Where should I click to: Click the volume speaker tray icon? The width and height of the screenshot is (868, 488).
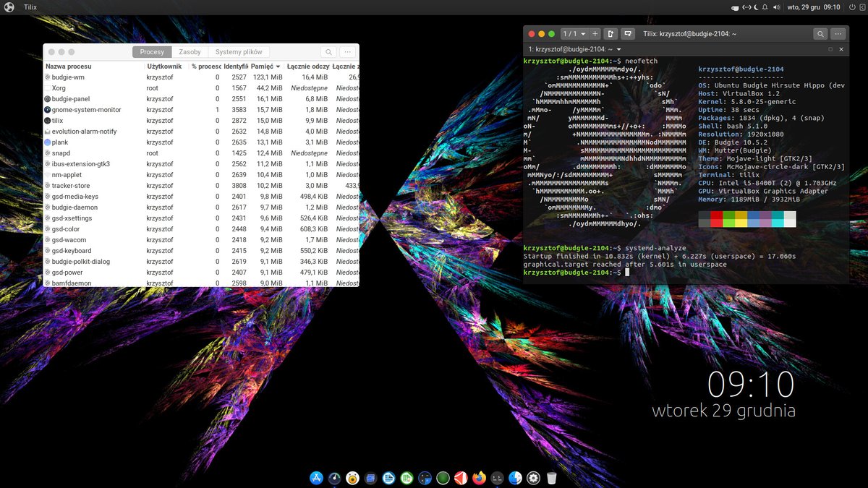click(x=777, y=7)
